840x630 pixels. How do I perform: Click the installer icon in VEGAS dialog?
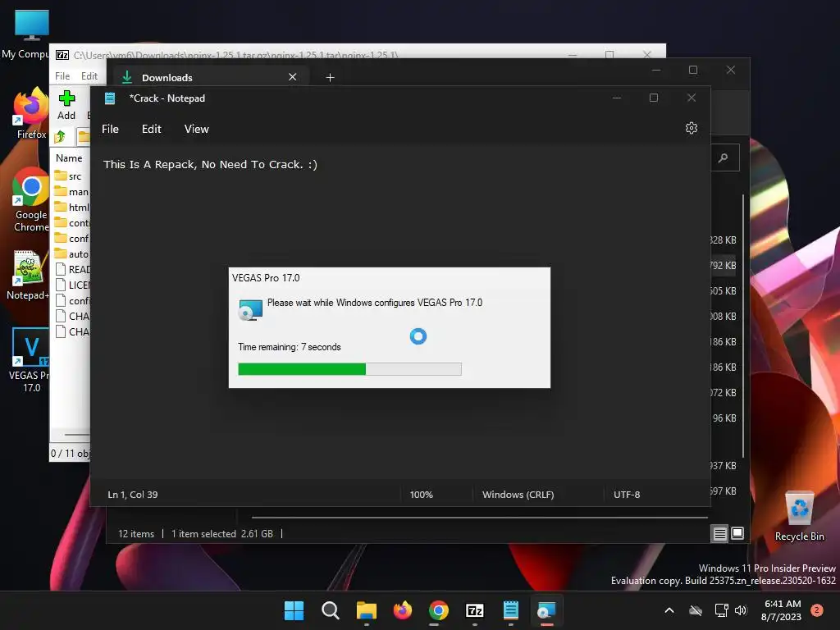tap(250, 309)
